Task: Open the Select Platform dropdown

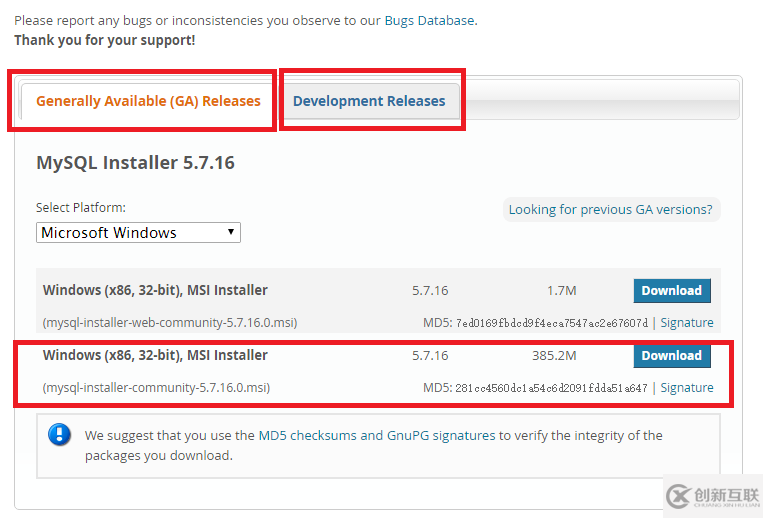Action: pos(138,232)
